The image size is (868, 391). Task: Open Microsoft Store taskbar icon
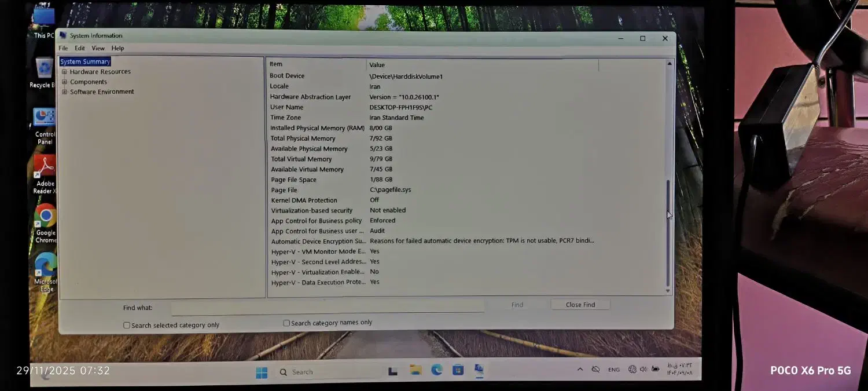[x=458, y=370]
